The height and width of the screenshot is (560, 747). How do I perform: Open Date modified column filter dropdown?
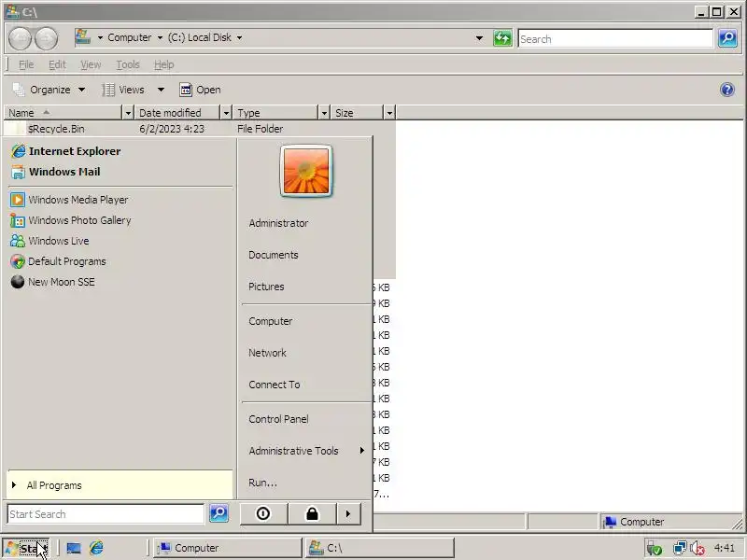click(227, 113)
